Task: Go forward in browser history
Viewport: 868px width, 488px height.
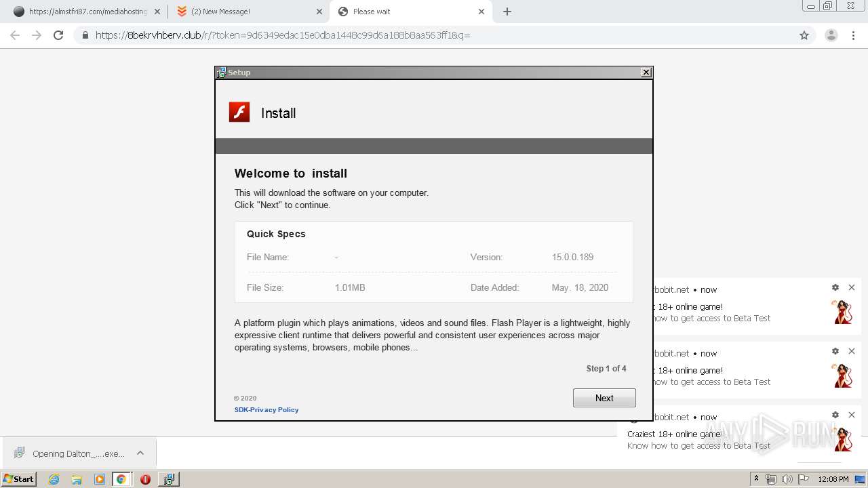Action: 37,35
